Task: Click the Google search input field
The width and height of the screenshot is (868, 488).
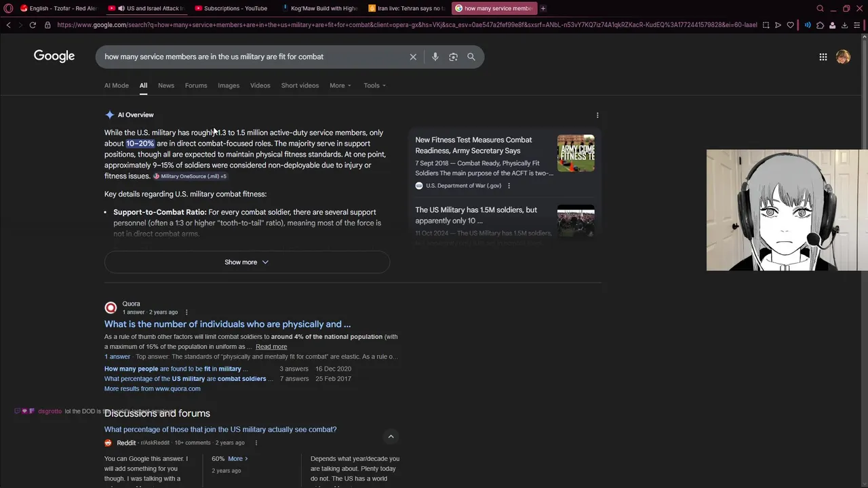Action: [x=254, y=57]
